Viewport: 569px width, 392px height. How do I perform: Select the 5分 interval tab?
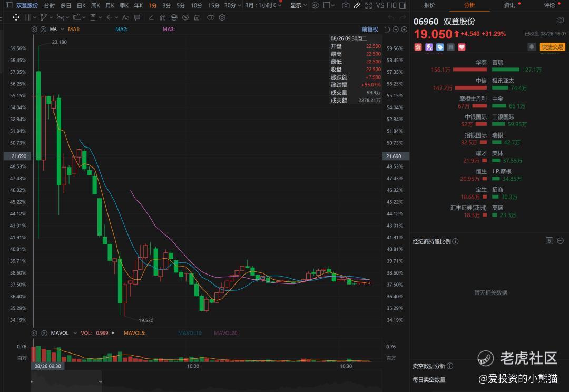tap(180, 5)
